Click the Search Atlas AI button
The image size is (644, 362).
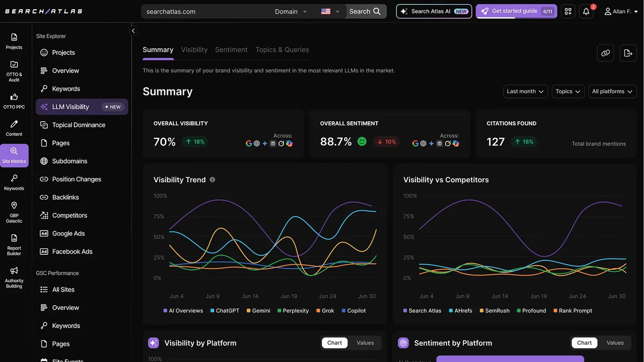[x=434, y=11]
